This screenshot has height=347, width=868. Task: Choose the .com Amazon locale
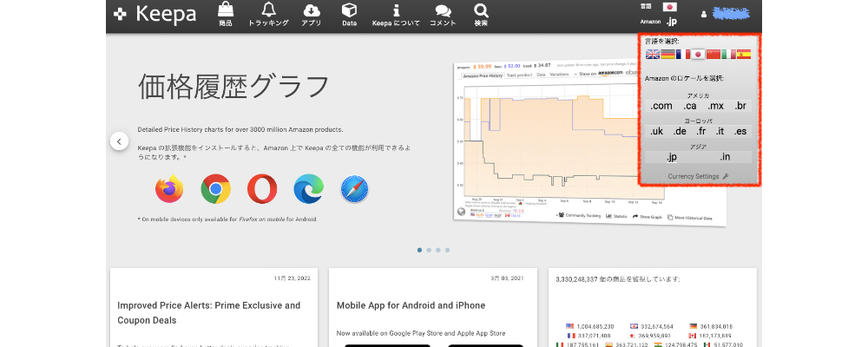[661, 106]
